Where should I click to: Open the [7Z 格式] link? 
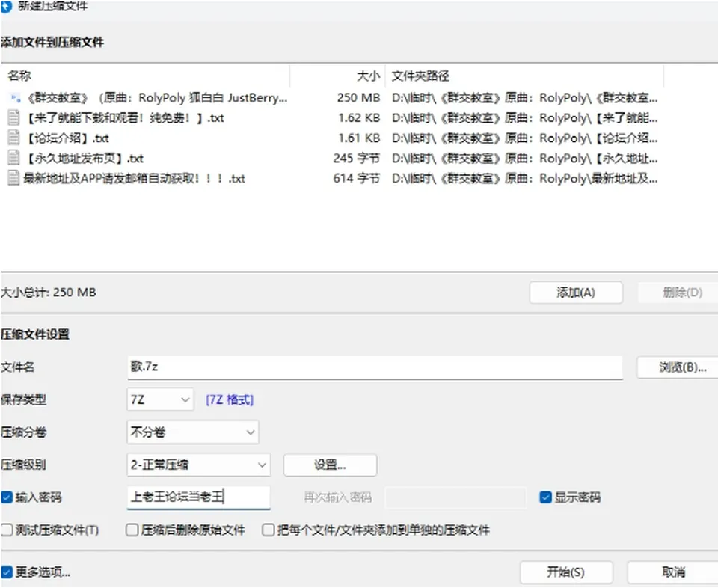point(230,399)
